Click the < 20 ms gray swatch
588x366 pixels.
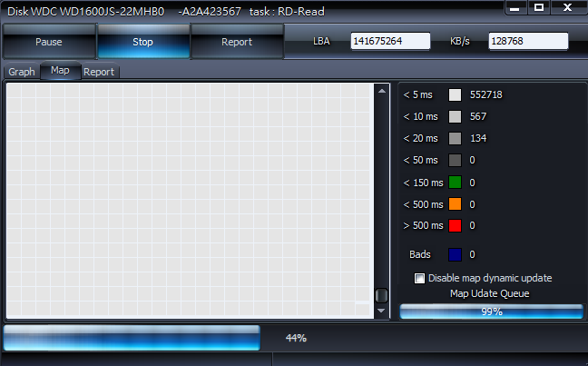455,138
